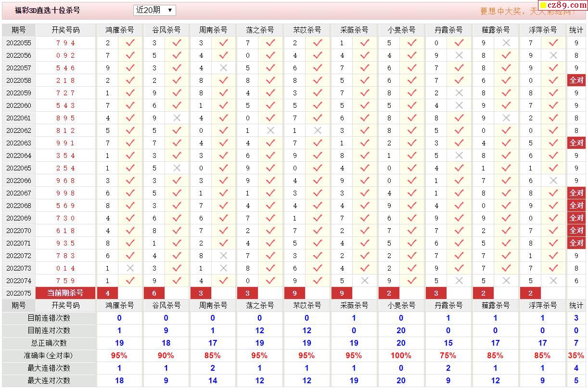Click the 100% accuracy value for 小旻杀号
This screenshot has height=390, width=588.
[401, 355]
